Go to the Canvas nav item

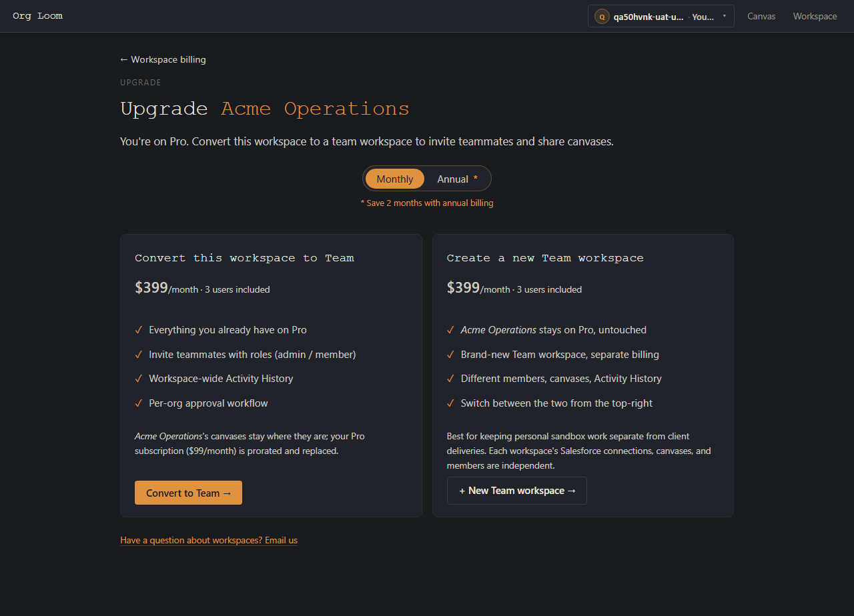click(761, 17)
